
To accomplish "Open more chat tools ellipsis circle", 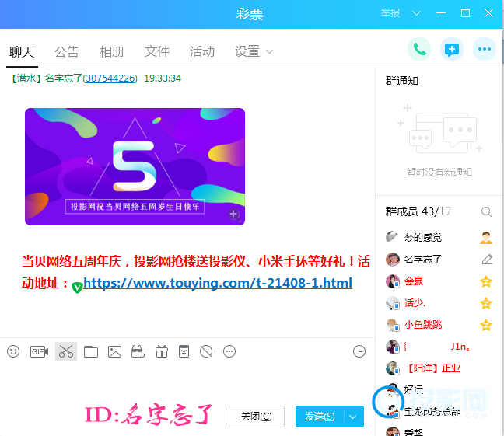I will click(x=229, y=351).
